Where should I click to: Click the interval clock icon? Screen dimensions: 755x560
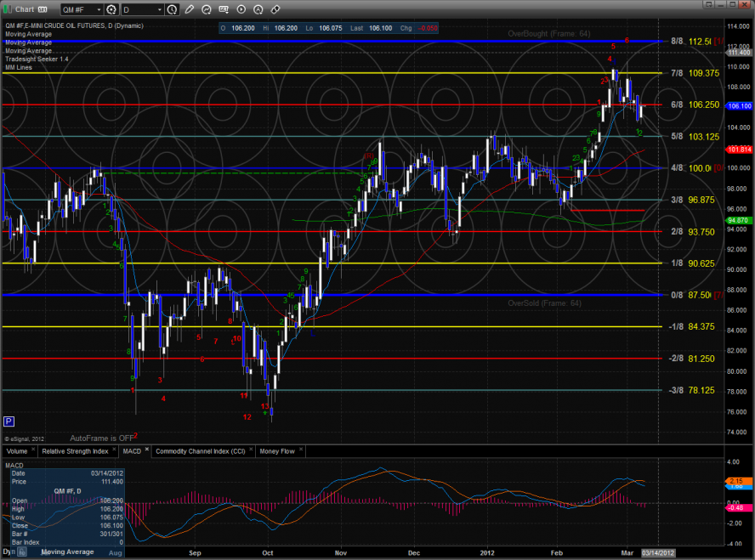(x=173, y=9)
